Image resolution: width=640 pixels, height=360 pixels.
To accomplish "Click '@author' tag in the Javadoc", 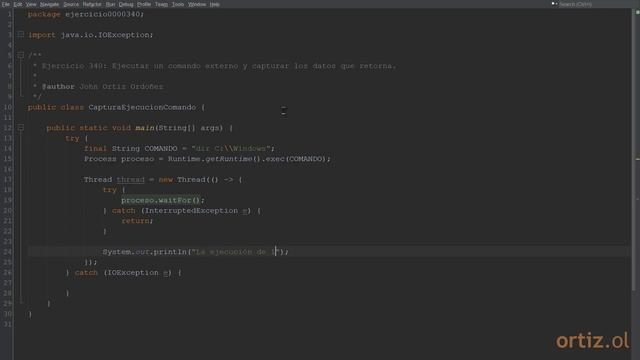I will click(58, 87).
